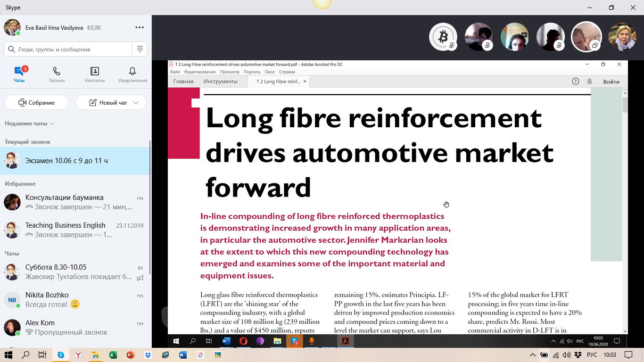Viewport: 644px width, 362px height.
Task: Switch to the Инструменты tab
Action: click(220, 82)
